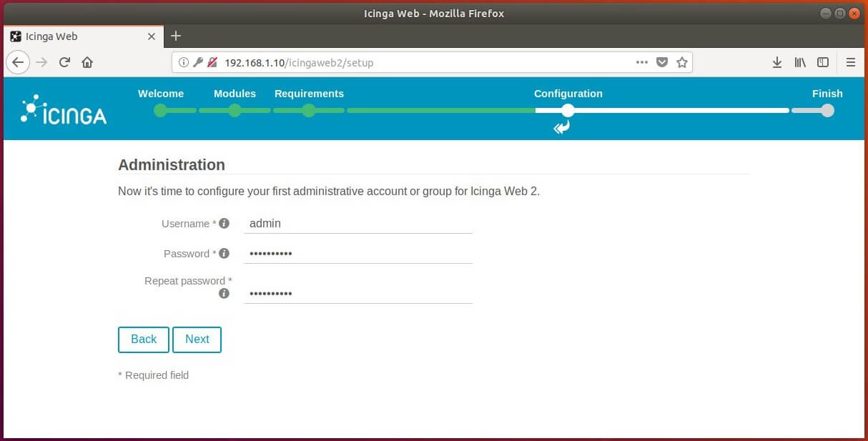Open the Pocket save icon

pos(662,62)
